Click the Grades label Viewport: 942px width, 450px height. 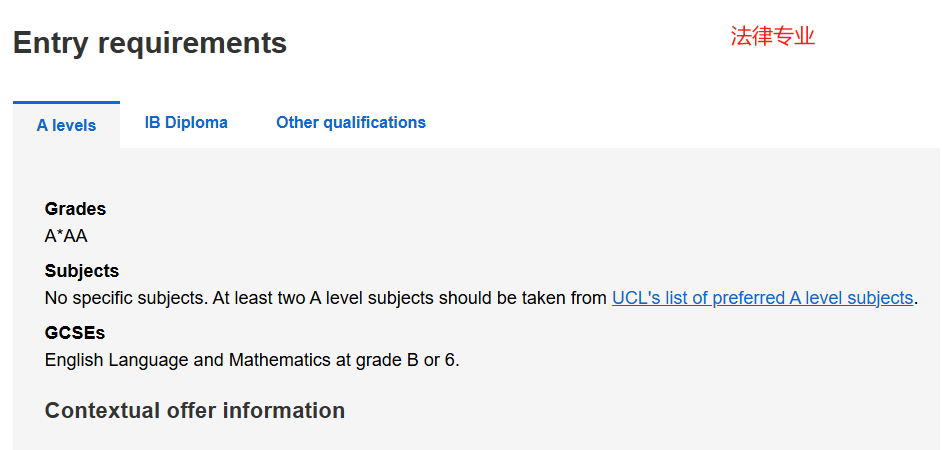coord(75,209)
